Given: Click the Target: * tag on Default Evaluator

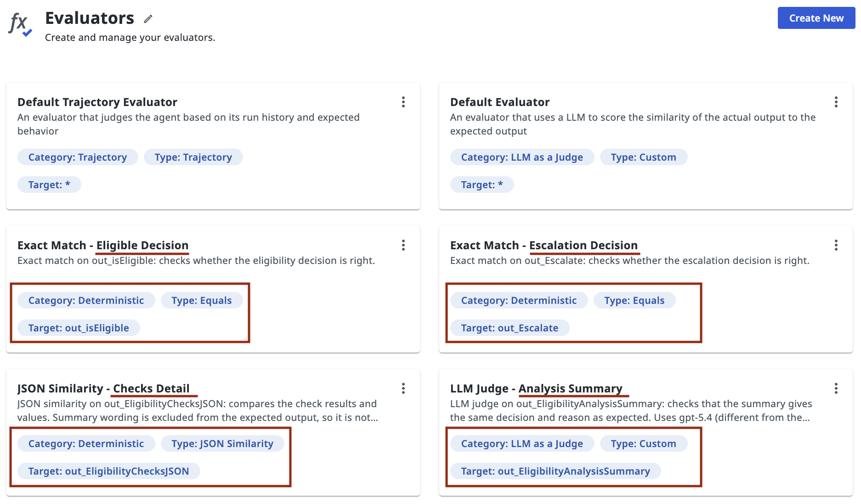Looking at the screenshot, I should click(482, 185).
